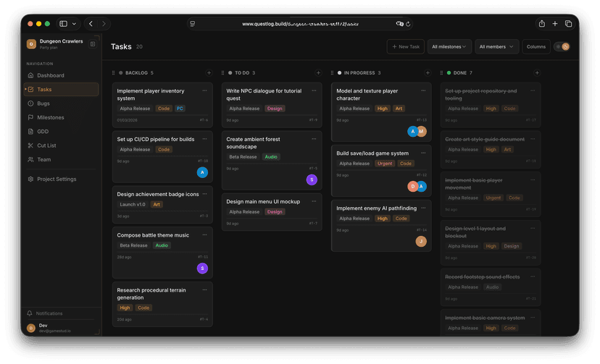Screen dimensions: 600x364
Task: Open options for Build save/load game system card
Action: (424, 153)
